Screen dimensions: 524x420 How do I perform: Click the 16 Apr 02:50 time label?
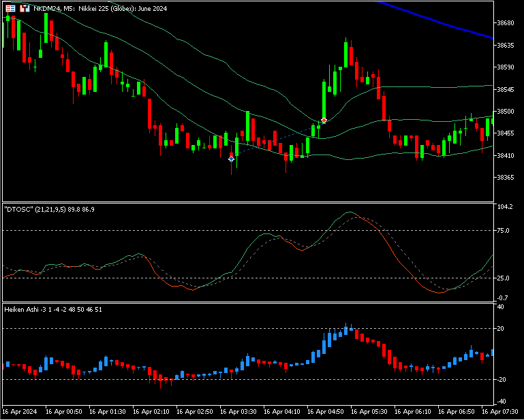tap(194, 411)
